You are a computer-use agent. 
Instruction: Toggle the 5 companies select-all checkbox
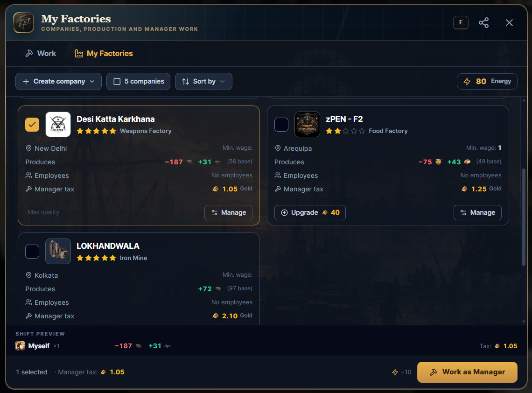pyautogui.click(x=117, y=82)
